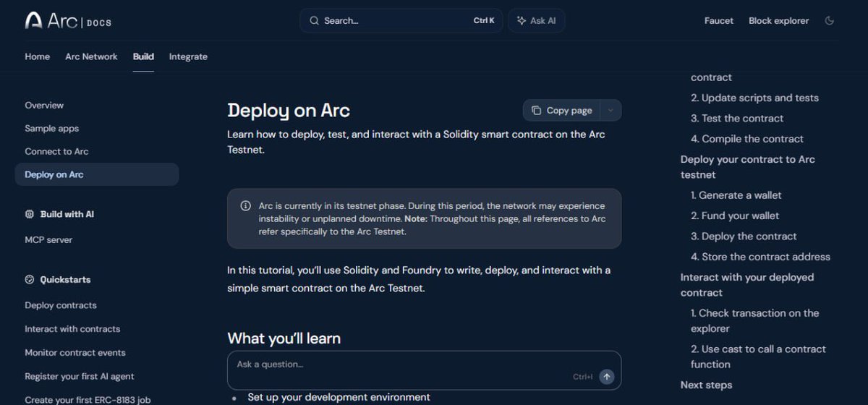Screen dimensions: 868x405
Task: Select the Build tab
Action: coord(143,57)
